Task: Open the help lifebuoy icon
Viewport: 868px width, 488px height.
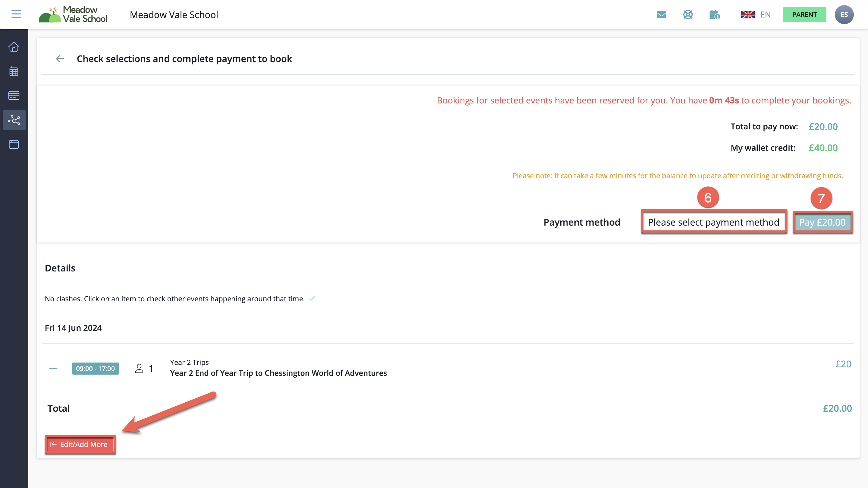Action: tap(688, 14)
